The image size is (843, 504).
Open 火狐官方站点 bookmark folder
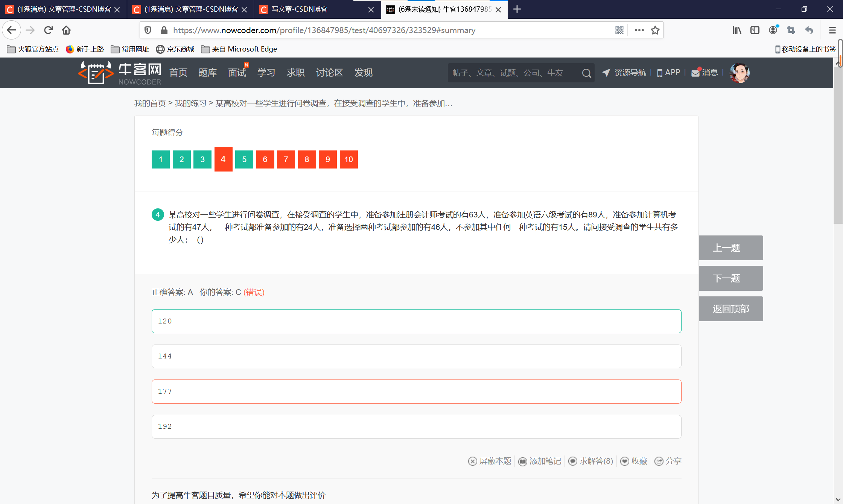(33, 49)
